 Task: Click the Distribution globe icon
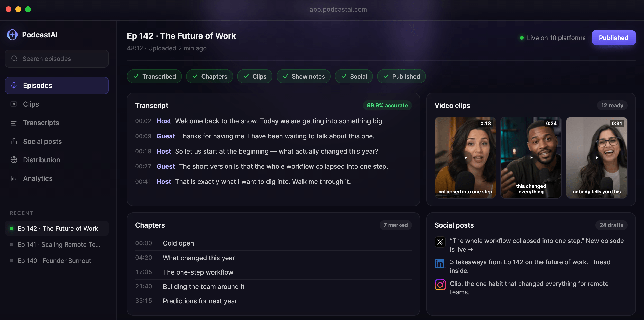click(14, 160)
